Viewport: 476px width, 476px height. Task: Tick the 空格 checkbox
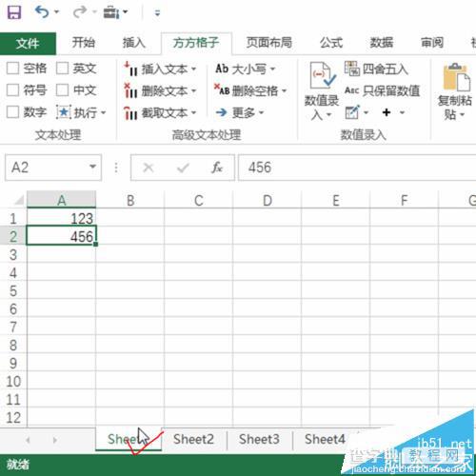point(12,68)
